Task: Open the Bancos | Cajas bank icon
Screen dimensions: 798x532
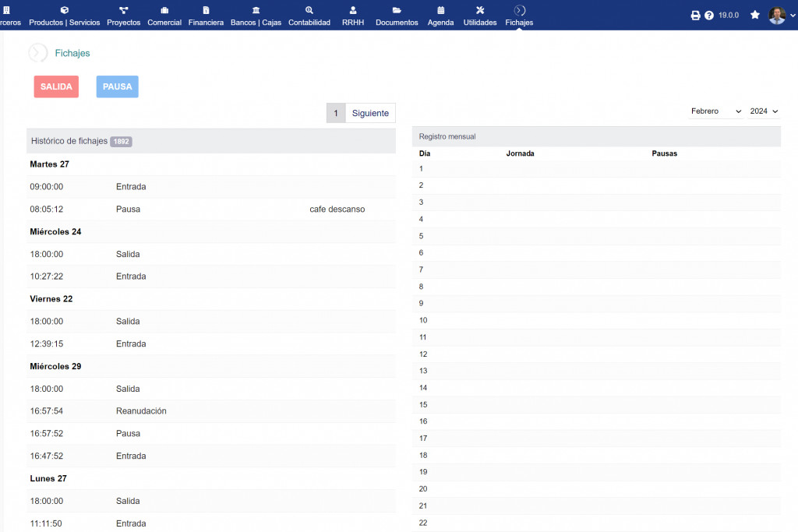Action: click(x=256, y=10)
